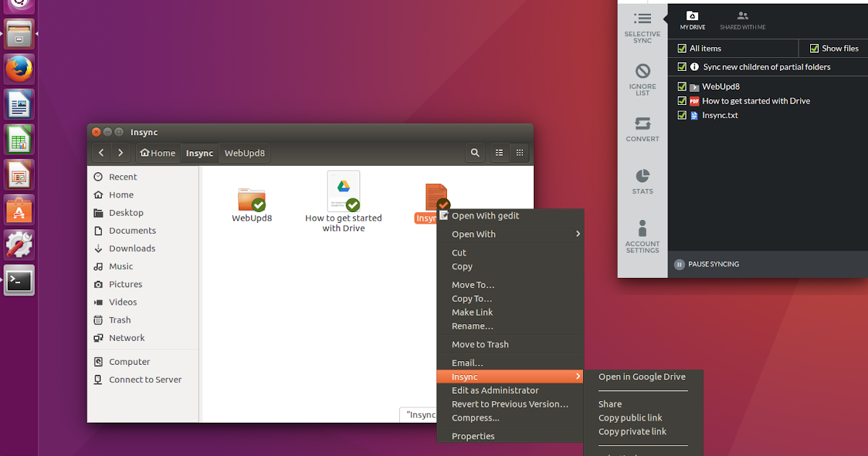
Task: Switch file manager to grid view
Action: point(519,153)
